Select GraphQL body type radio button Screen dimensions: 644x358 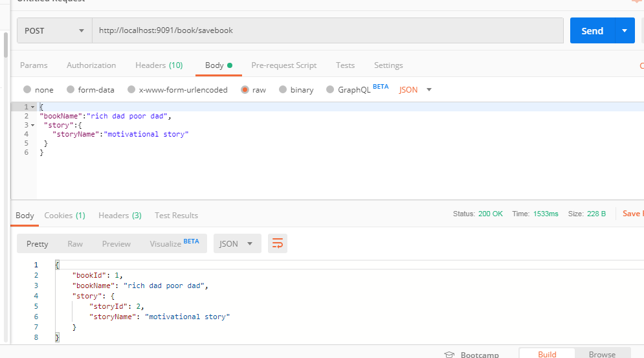click(x=330, y=90)
